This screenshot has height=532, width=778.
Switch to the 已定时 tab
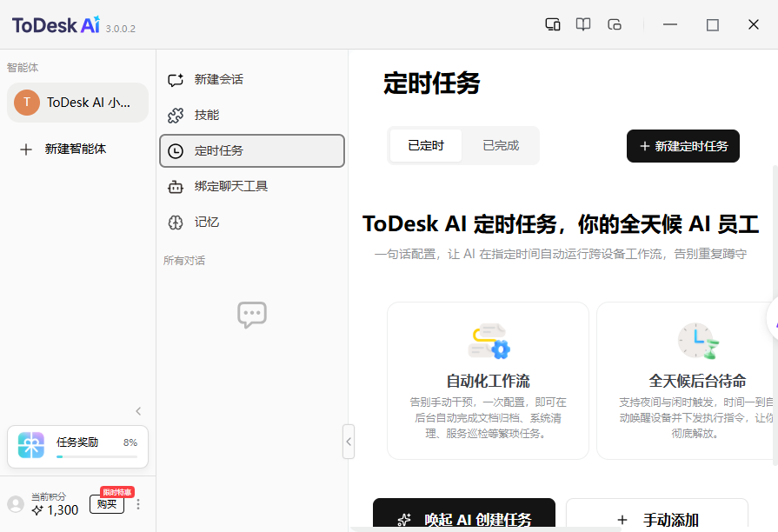pos(426,145)
